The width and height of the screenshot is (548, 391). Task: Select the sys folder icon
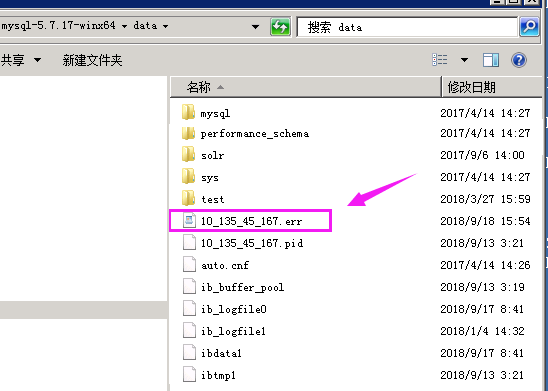pos(188,176)
